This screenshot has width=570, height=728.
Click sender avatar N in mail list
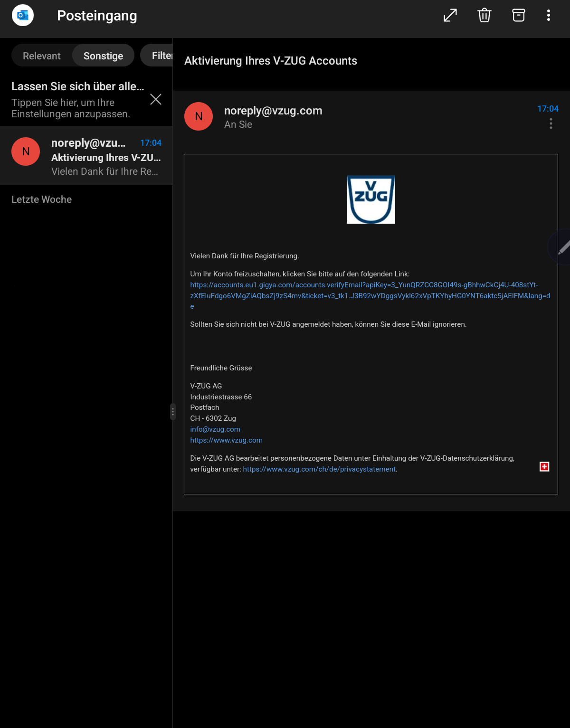(x=26, y=151)
